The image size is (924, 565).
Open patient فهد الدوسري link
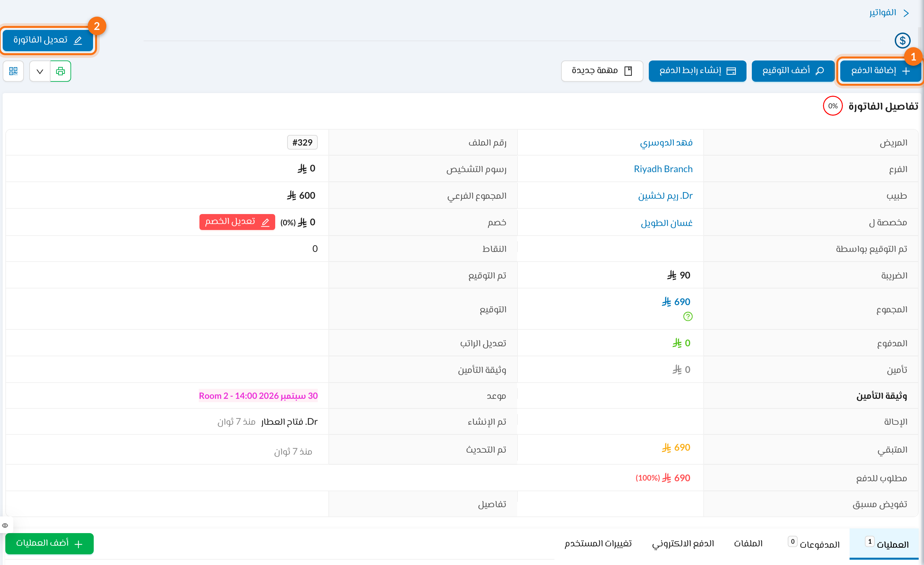coord(666,143)
